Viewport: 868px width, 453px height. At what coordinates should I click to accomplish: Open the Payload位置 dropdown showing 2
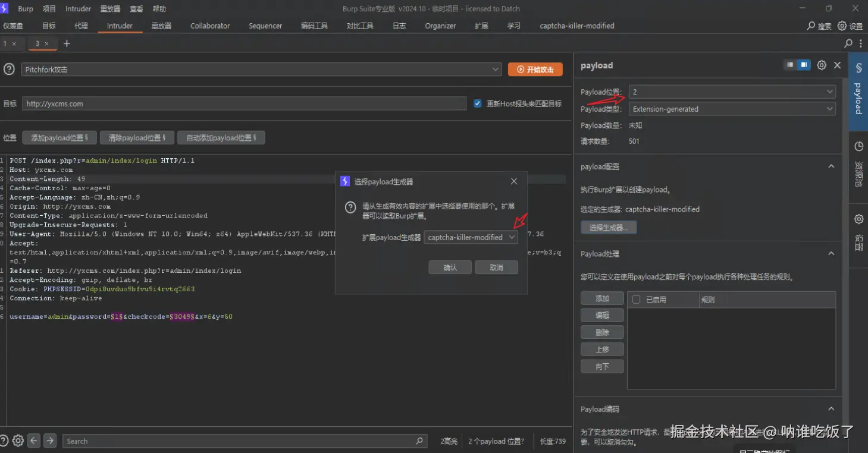pos(732,92)
